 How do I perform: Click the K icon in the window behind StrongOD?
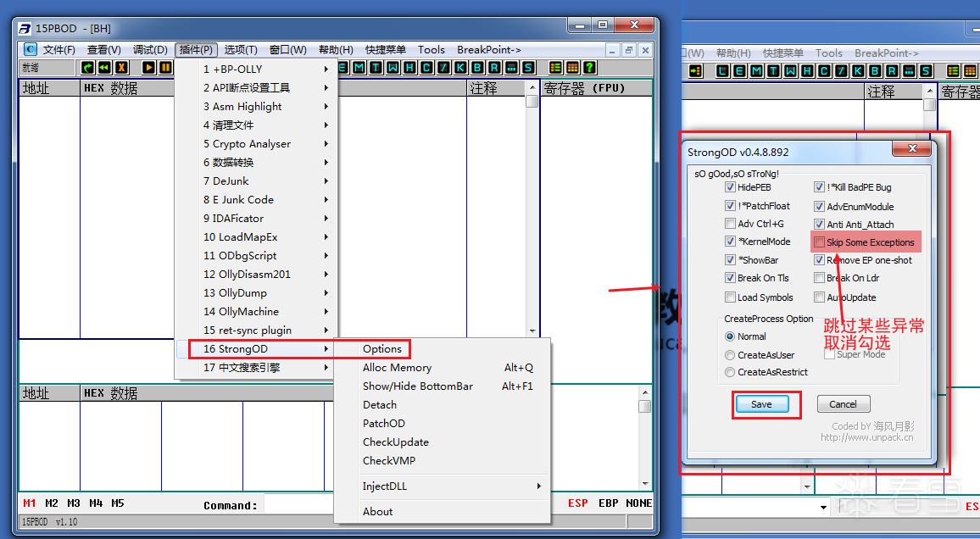858,70
